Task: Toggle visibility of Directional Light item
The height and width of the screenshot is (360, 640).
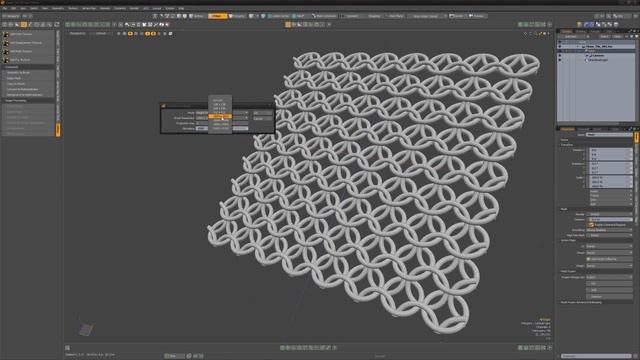Action: (x=560, y=60)
